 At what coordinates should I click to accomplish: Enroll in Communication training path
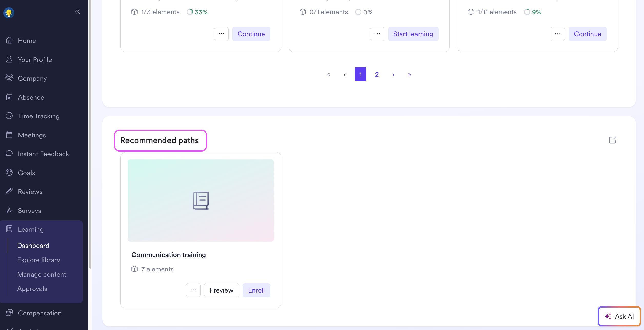256,290
